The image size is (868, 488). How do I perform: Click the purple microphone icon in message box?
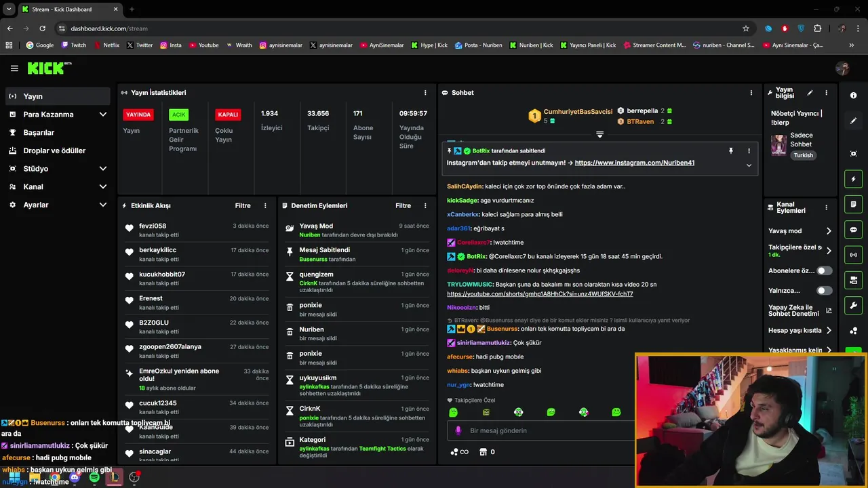[458, 430]
